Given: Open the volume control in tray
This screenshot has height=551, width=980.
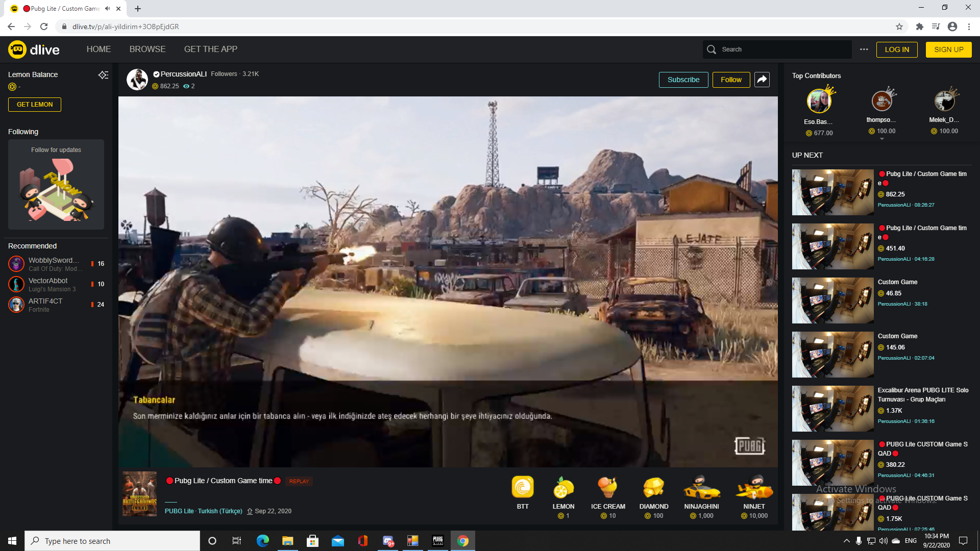Looking at the screenshot, I should pos(884,541).
